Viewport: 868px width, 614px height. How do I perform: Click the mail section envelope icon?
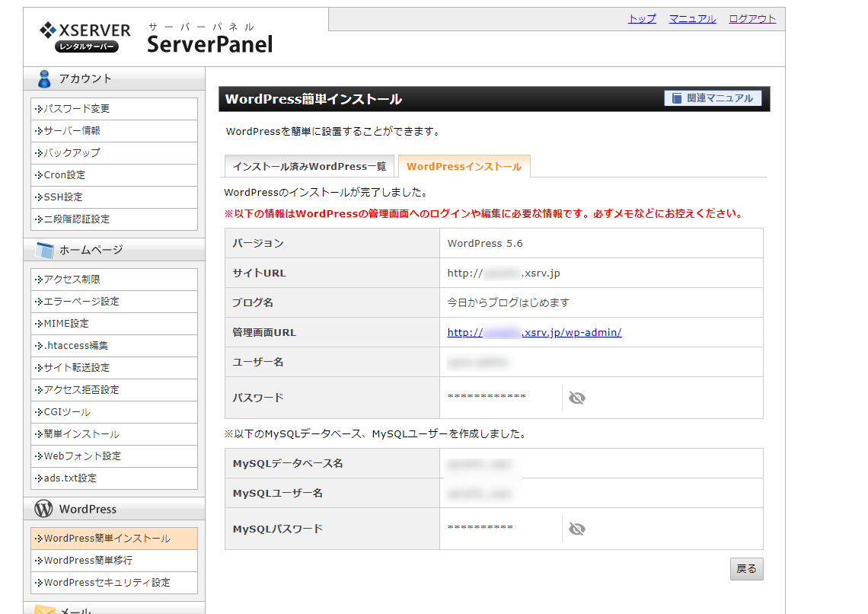[44, 609]
